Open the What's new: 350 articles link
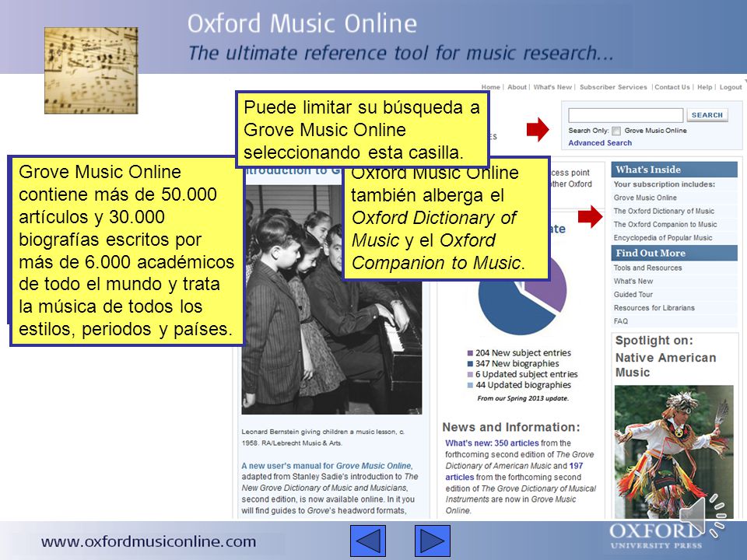This screenshot has height=560, width=747. coord(492,443)
